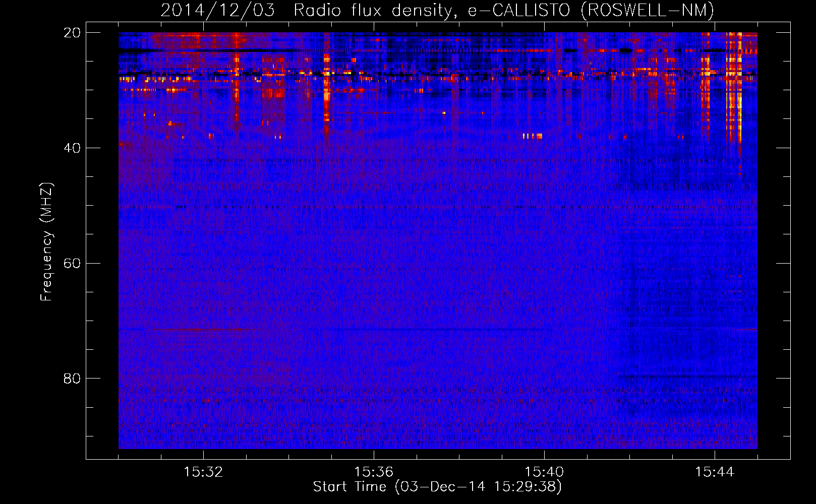Click the '20' frequency tick label
Viewport: 816px width, 504px height.
click(72, 33)
